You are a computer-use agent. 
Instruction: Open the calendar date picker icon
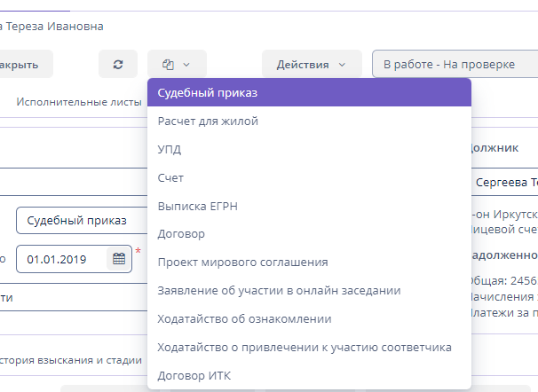pos(117,259)
